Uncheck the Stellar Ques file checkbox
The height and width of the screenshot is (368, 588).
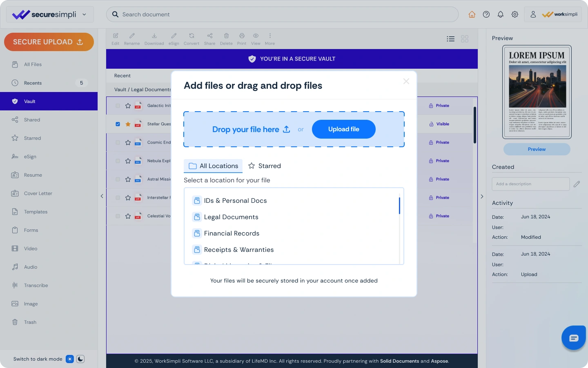coord(118,124)
